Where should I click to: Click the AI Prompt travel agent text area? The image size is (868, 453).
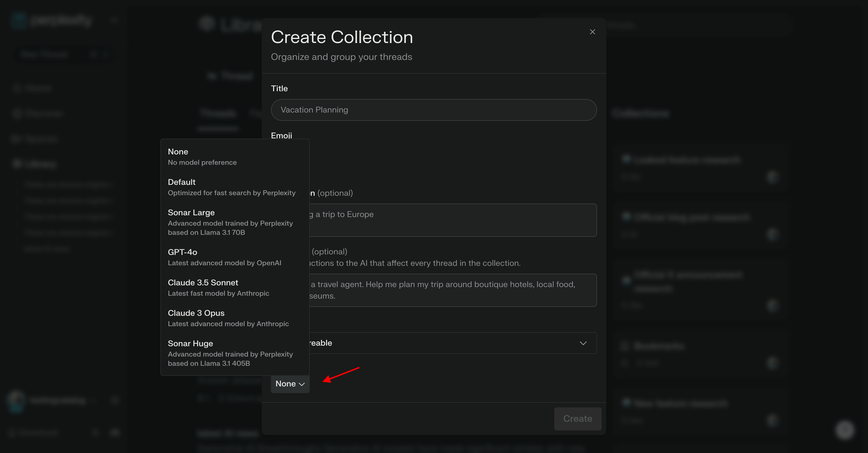point(433,290)
